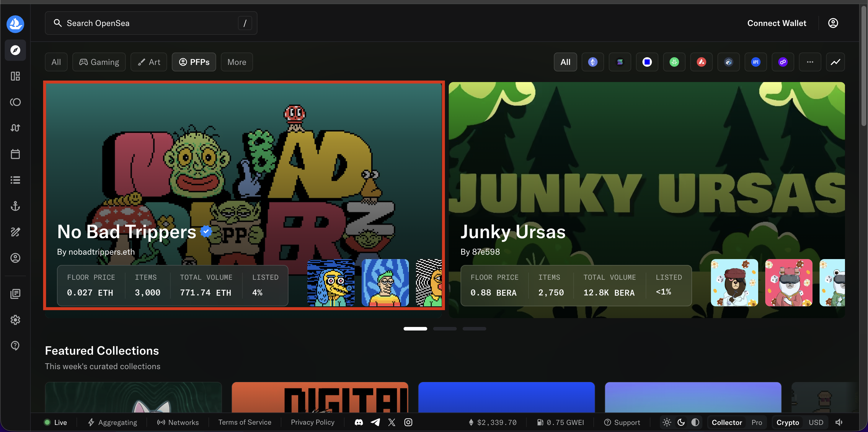
Task: Filter by the purple Polygon chain icon
Action: pyautogui.click(x=783, y=62)
